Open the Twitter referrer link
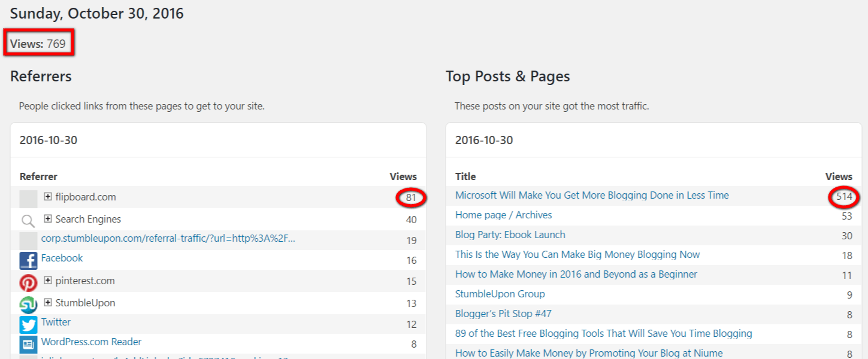The image size is (868, 359). coord(56,323)
